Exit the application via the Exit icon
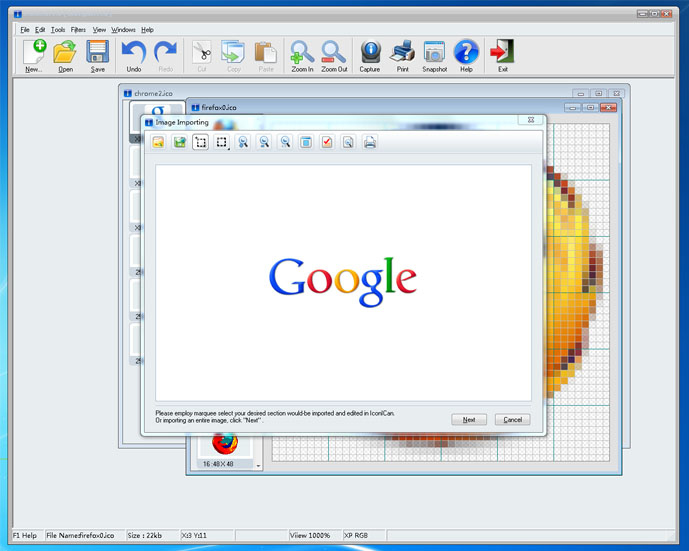The width and height of the screenshot is (689, 551). [502, 55]
